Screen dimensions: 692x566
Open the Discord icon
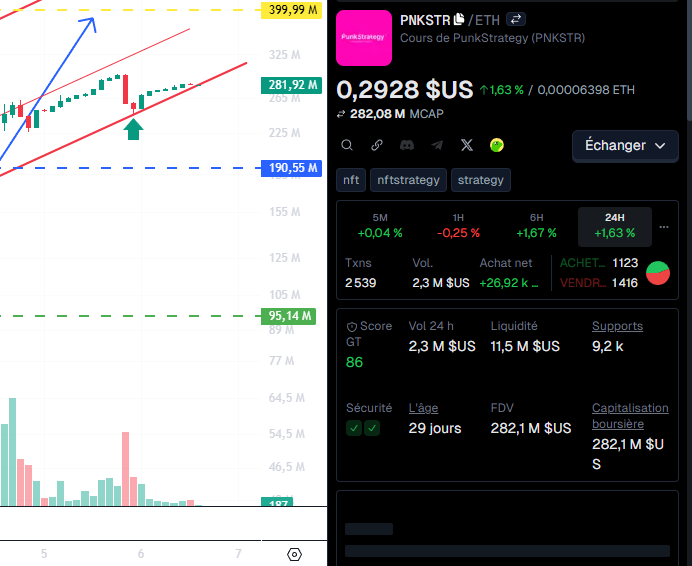tap(407, 145)
